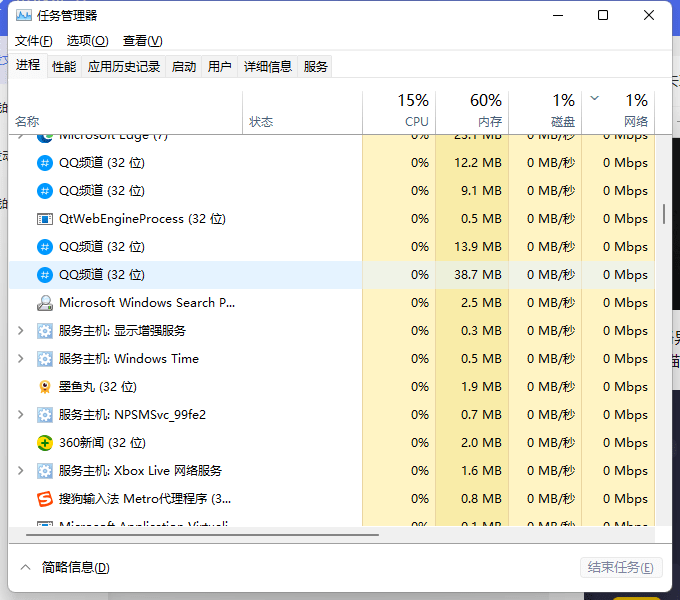Viewport: 680px width, 600px height.
Task: Sort processes by the 内存 column header
Action: [x=471, y=110]
